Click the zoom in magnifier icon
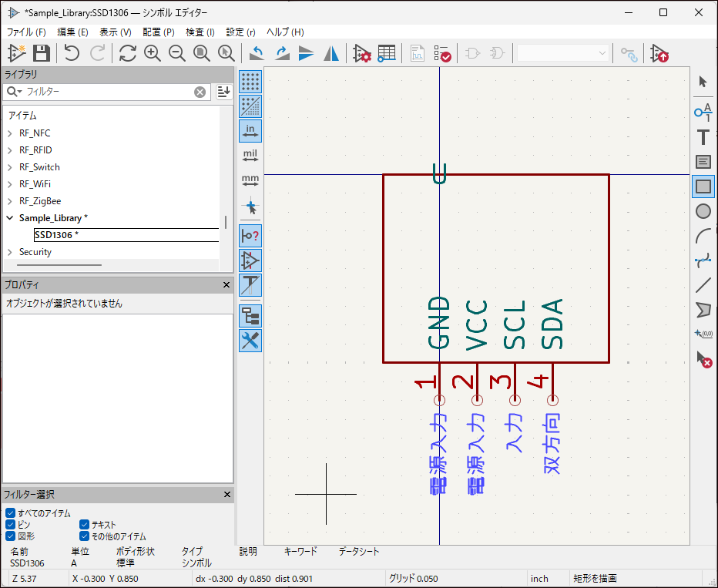718x588 pixels. 153,53
